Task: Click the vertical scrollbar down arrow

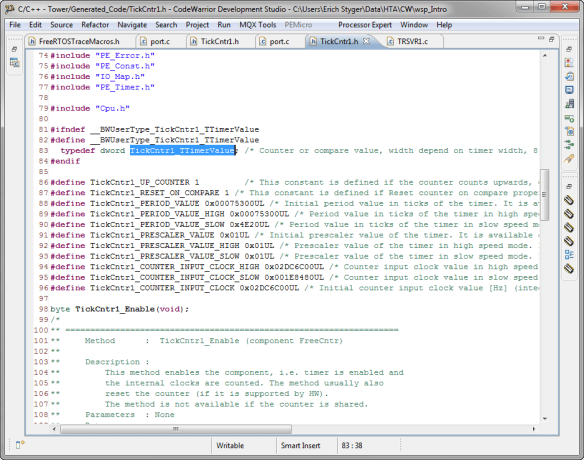Action: [545, 419]
